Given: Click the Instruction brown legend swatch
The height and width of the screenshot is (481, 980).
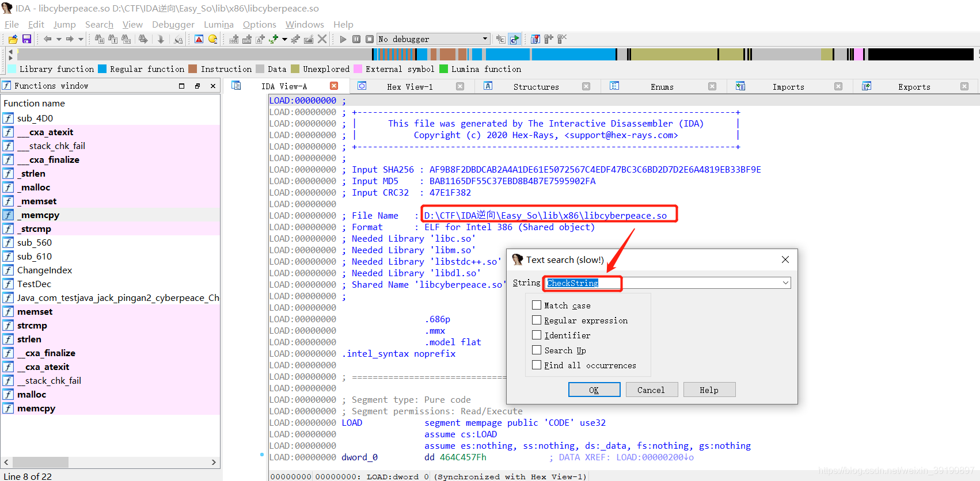Looking at the screenshot, I should click(193, 69).
